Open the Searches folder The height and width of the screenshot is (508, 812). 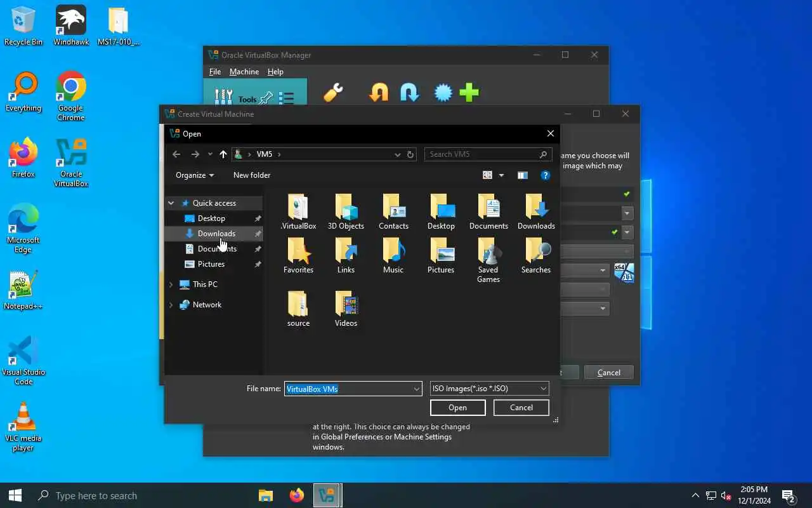(x=536, y=256)
